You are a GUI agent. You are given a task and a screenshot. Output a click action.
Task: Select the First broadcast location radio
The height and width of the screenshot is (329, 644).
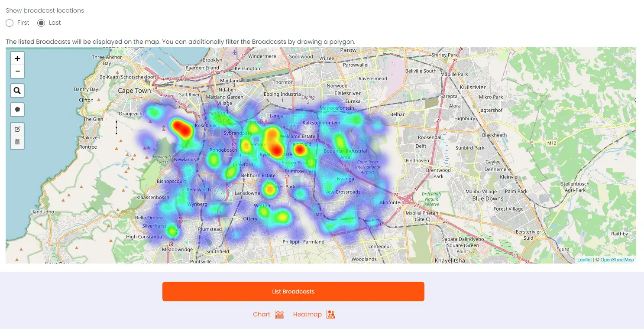tap(10, 23)
